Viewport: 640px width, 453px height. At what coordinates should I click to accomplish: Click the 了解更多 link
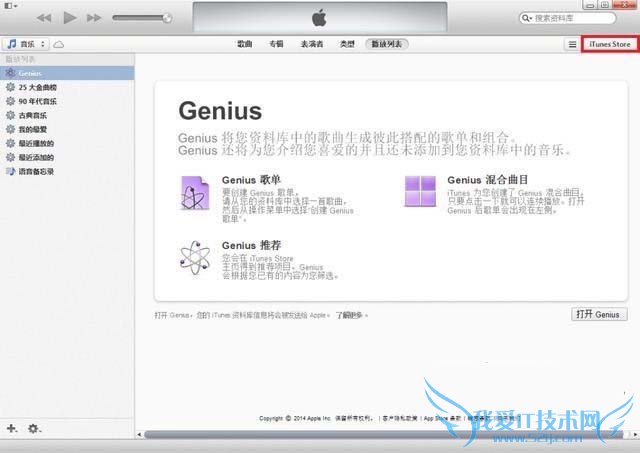click(x=350, y=315)
